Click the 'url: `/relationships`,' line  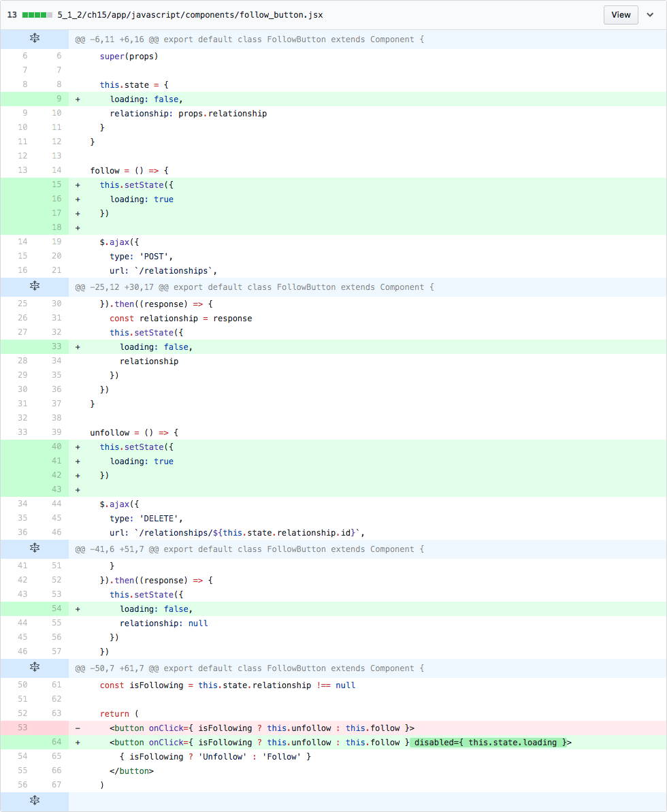pos(163,271)
